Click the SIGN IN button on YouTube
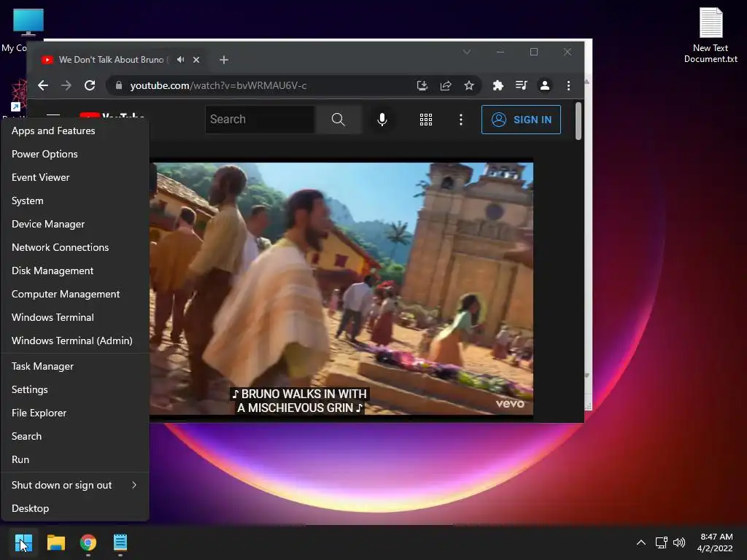 pos(521,119)
